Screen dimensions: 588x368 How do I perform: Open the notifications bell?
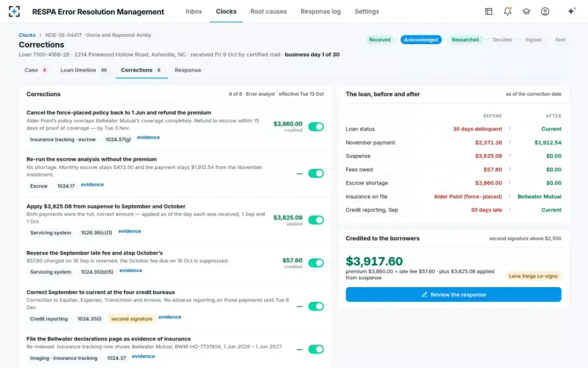(507, 11)
